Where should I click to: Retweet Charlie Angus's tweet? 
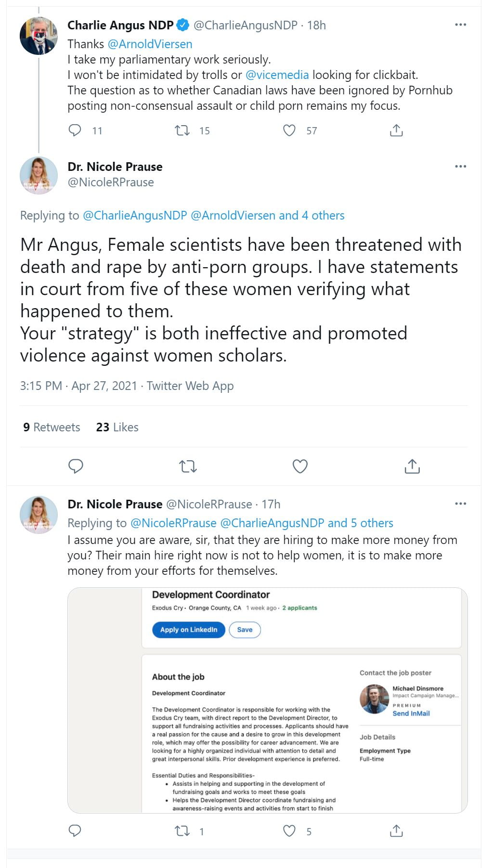pyautogui.click(x=182, y=130)
